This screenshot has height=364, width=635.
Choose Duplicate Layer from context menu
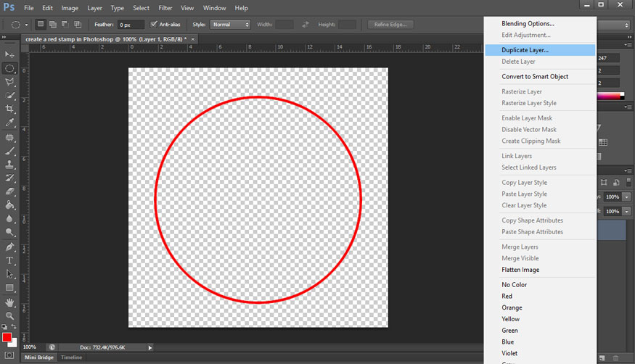pos(525,50)
